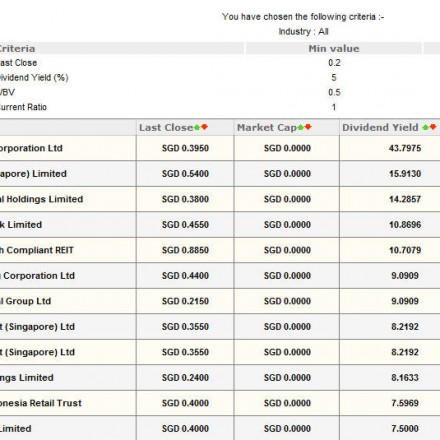This screenshot has height=440, width=440.
Task: Open the '(Singapore) Limited' row with 15.9130 yield
Action: pyautogui.click(x=33, y=174)
